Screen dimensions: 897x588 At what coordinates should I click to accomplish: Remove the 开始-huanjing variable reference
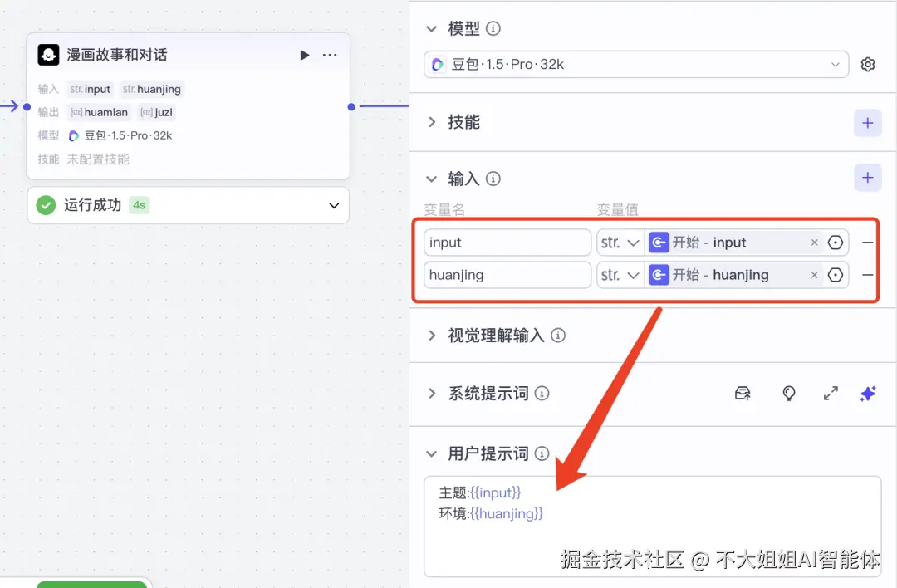pos(814,275)
